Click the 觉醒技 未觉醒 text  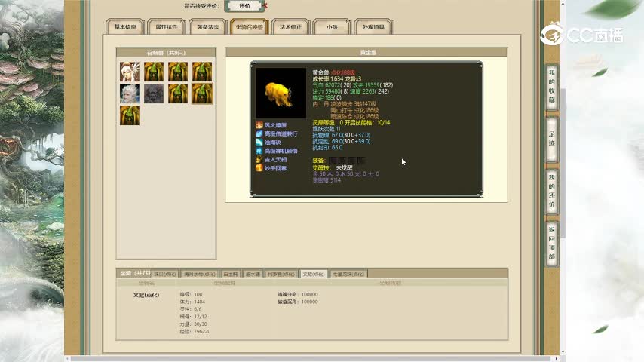333,168
